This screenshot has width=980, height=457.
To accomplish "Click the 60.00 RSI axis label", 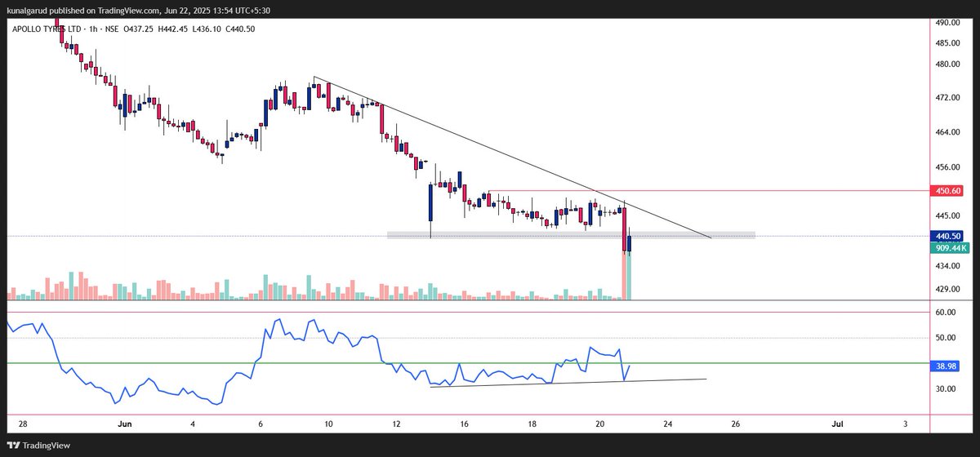I will [946, 313].
